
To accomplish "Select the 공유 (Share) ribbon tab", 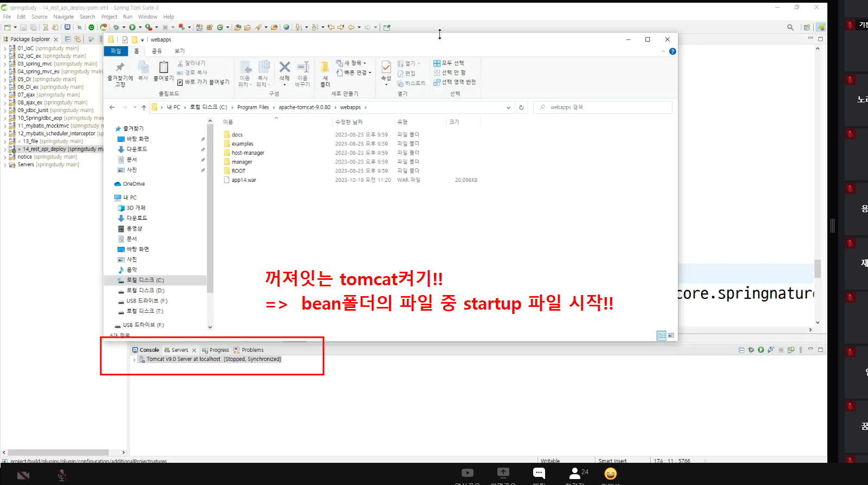I will point(157,51).
